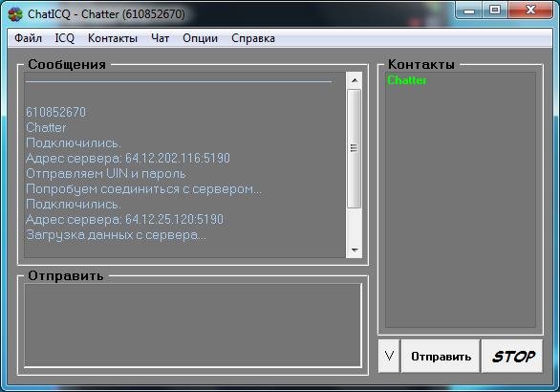Maximize the ChatICQ window
The width and height of the screenshot is (560, 392).
(x=495, y=11)
